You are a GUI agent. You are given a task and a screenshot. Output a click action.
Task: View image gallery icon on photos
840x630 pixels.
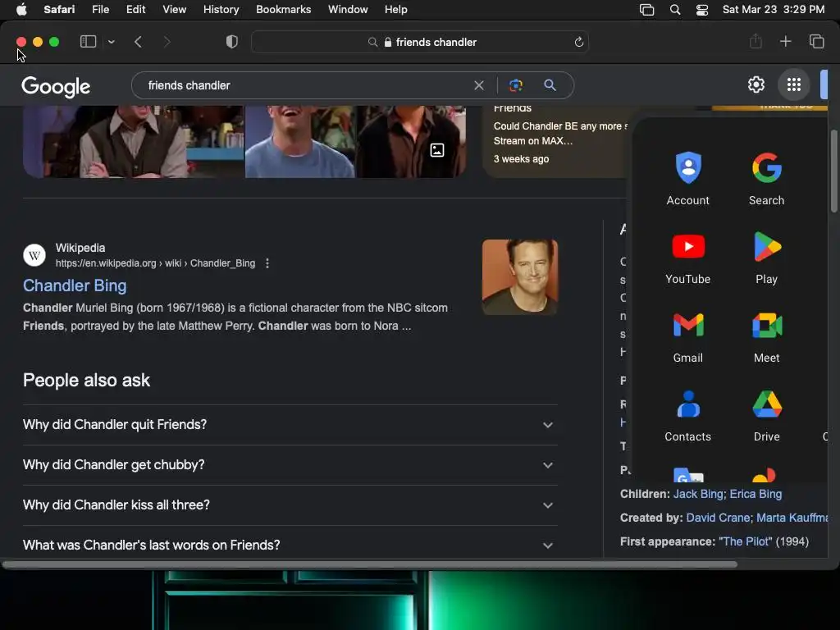[x=437, y=150]
